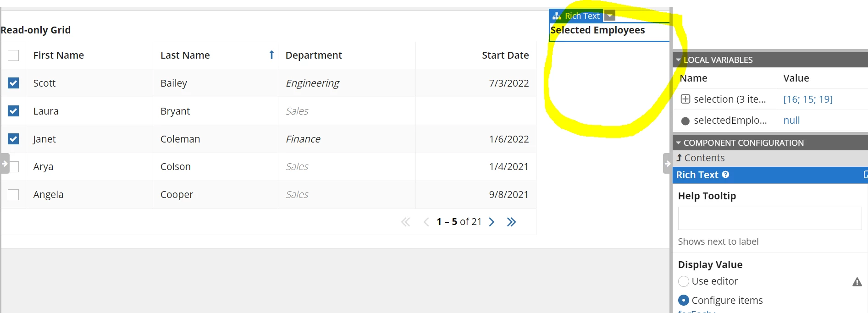
Task: Collapse the COMPONENT CONFIGURATION section
Action: click(679, 143)
